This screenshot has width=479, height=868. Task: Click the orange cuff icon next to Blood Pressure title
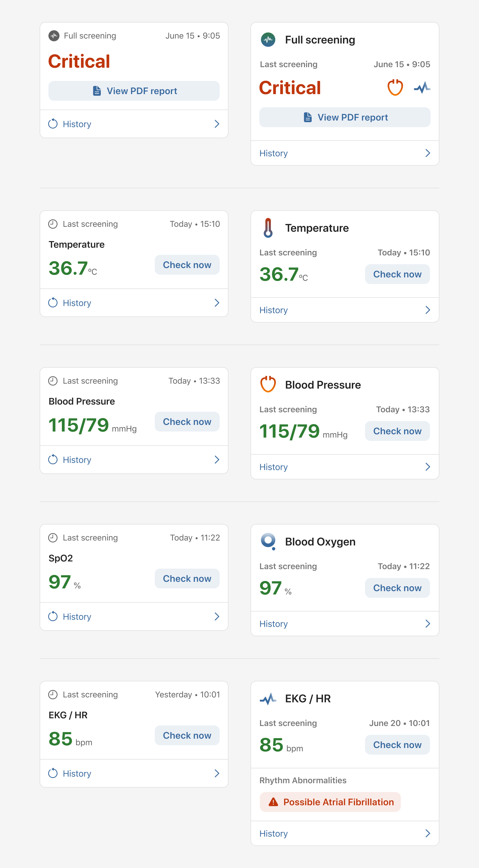coord(268,384)
